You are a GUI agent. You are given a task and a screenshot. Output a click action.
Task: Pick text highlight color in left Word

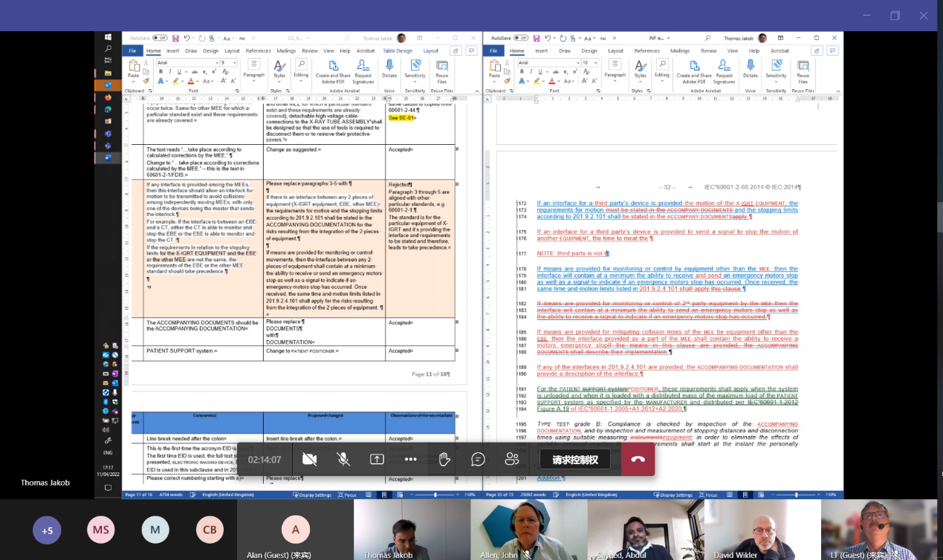pos(175,81)
